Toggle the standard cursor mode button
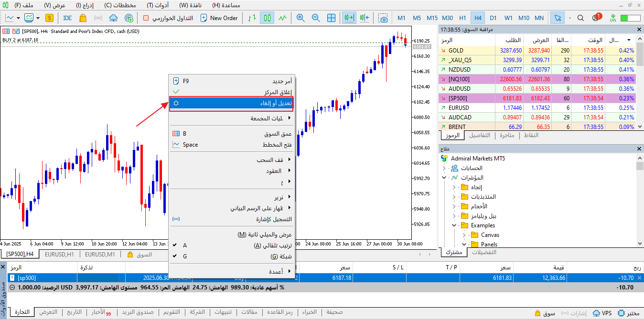Image resolution: width=644 pixels, height=320 pixels. 558,18
